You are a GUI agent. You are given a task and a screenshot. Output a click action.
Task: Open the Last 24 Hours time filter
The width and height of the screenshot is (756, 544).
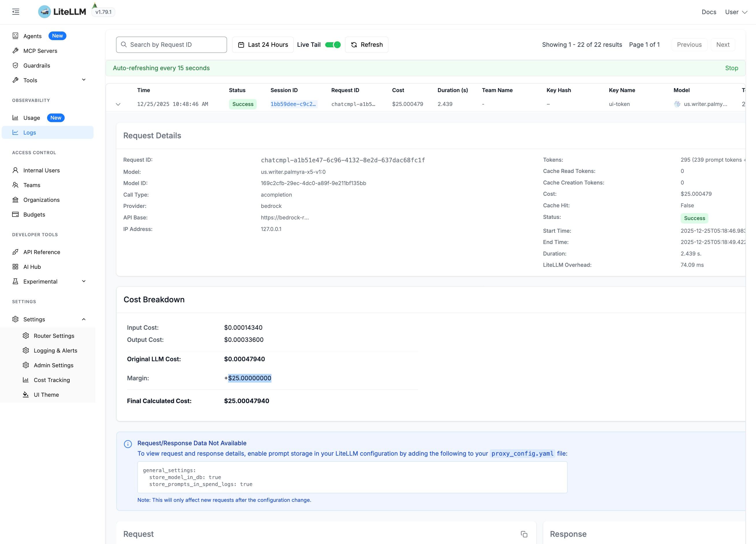263,45
